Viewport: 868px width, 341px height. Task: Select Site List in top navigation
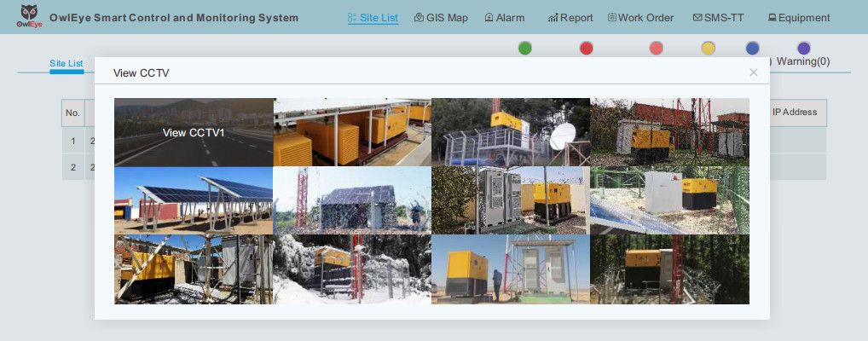point(373,18)
